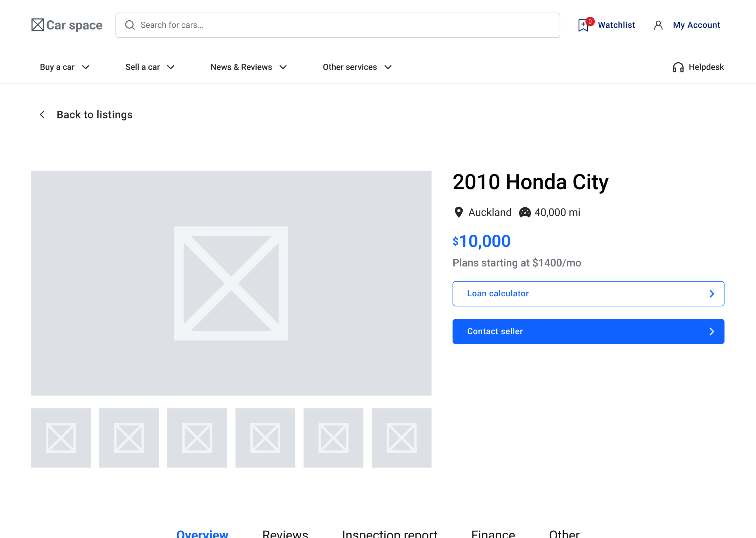
Task: Click the red 9 notification badge
Action: [x=590, y=22]
